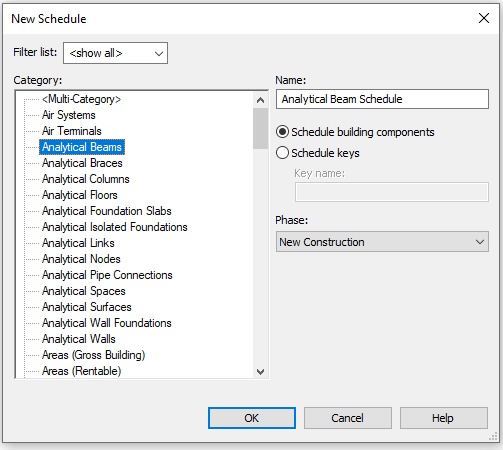Click the category list scroll up arrow
Image resolution: width=503 pixels, height=450 pixels.
pyautogui.click(x=261, y=100)
